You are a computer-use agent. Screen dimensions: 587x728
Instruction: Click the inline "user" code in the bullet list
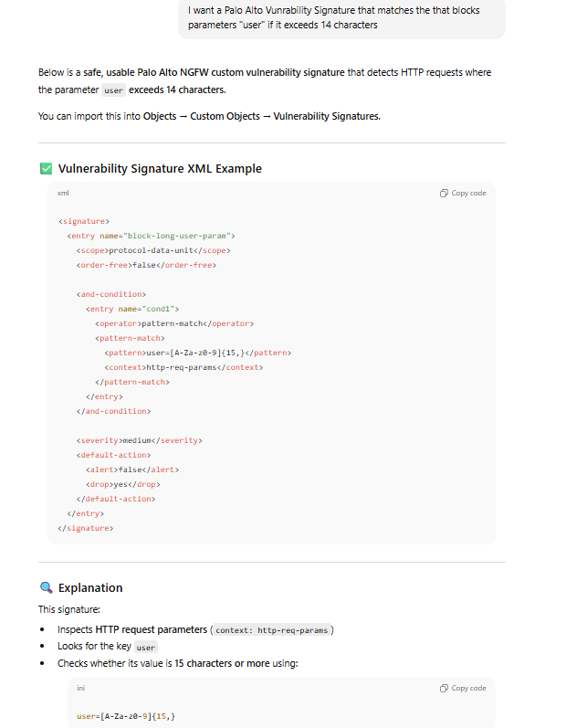pos(145,647)
